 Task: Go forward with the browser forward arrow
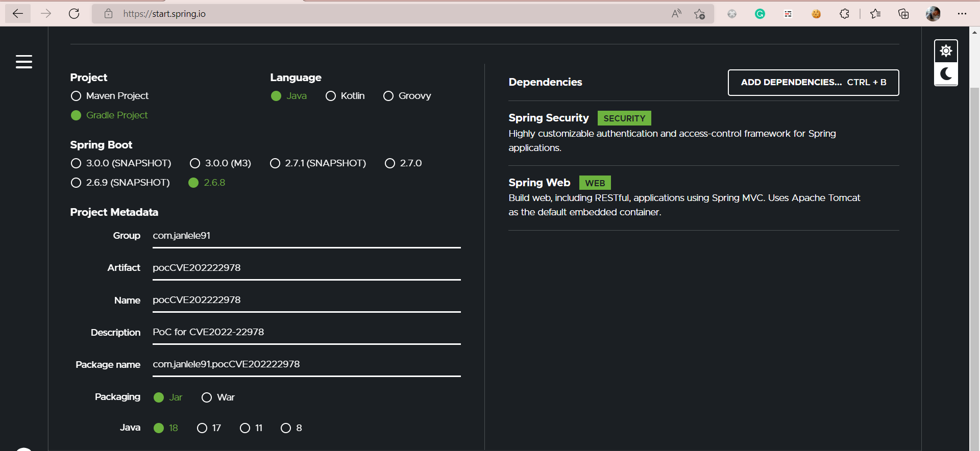tap(46, 14)
